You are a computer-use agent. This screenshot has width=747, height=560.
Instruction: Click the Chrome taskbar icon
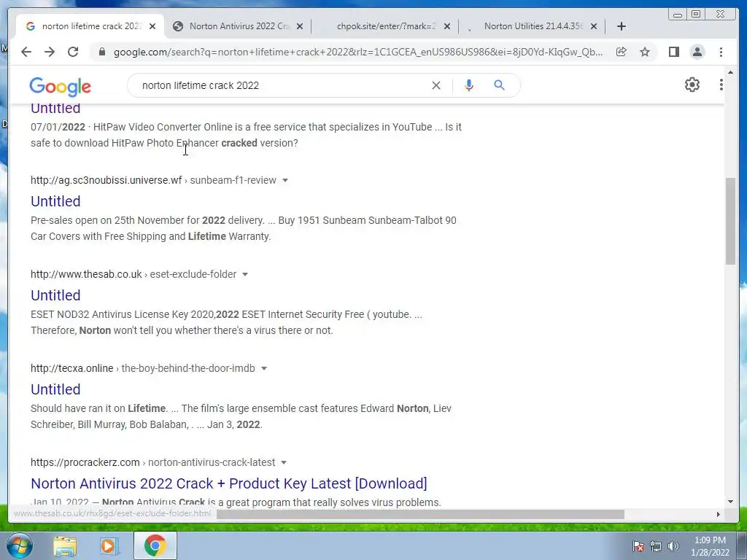pyautogui.click(x=155, y=545)
